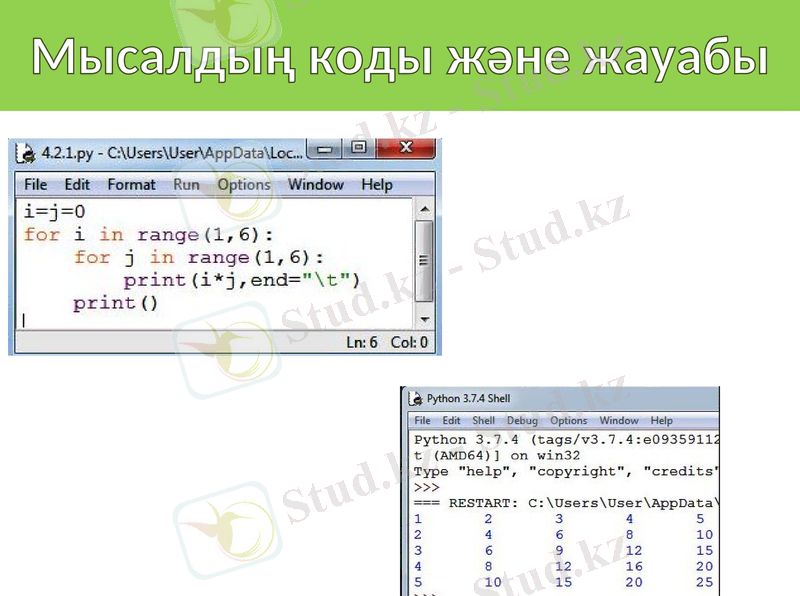Open the Help menu in the editor
Viewport: 800px width, 596px height.
point(379,185)
